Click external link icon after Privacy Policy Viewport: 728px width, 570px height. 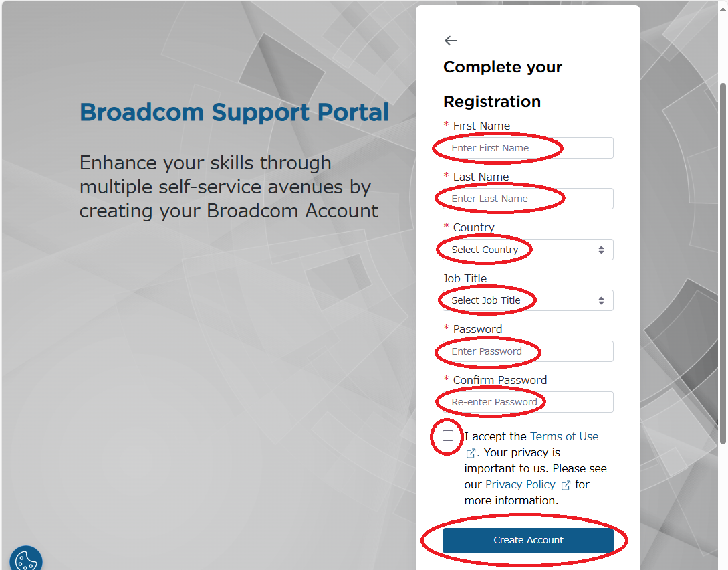(x=566, y=486)
